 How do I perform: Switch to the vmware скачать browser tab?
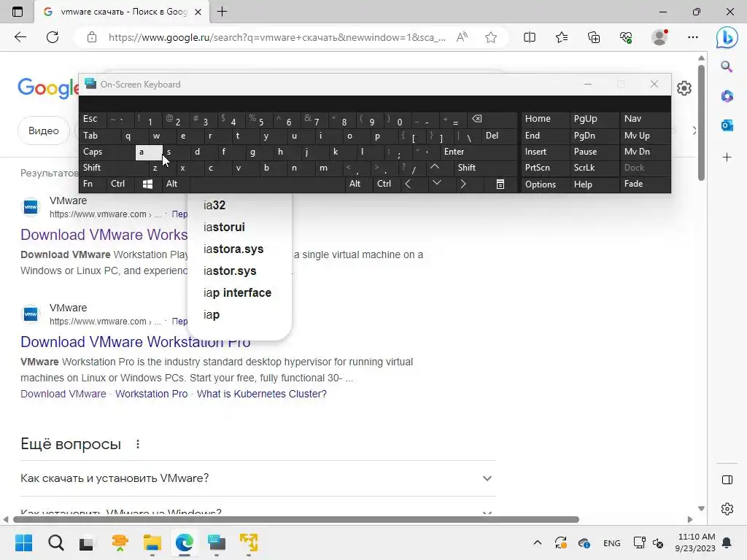pos(122,12)
